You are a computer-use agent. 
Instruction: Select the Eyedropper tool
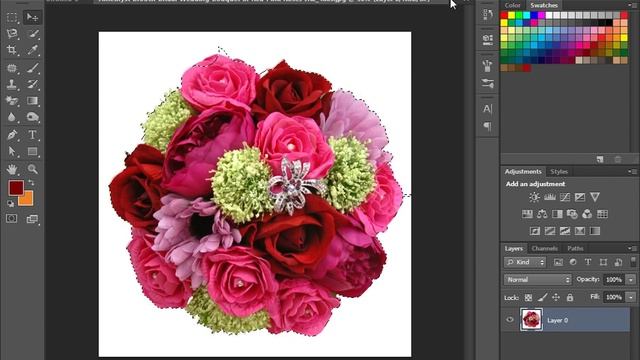pos(32,50)
